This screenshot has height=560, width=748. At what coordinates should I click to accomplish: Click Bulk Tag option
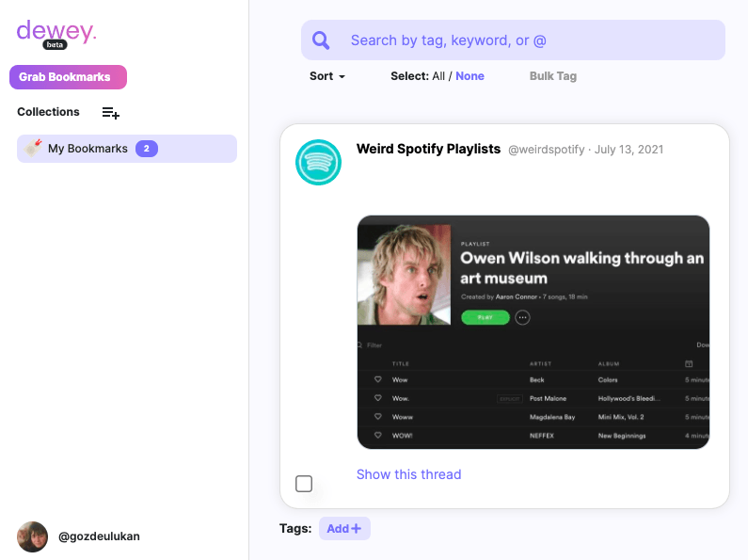point(553,76)
